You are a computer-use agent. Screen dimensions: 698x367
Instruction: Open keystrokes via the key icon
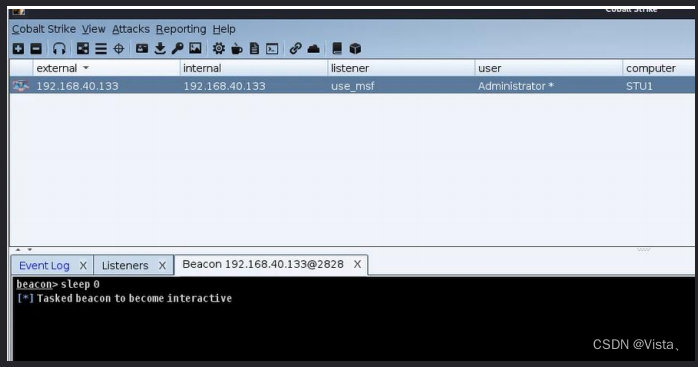click(178, 48)
